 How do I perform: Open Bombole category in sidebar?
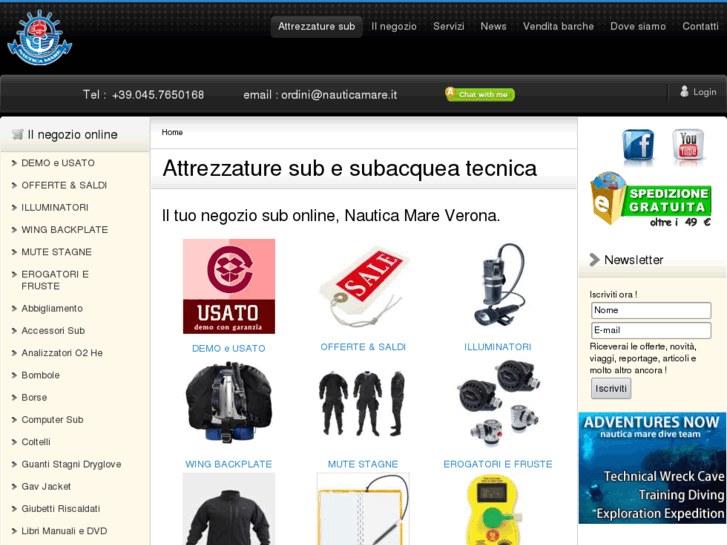click(40, 375)
